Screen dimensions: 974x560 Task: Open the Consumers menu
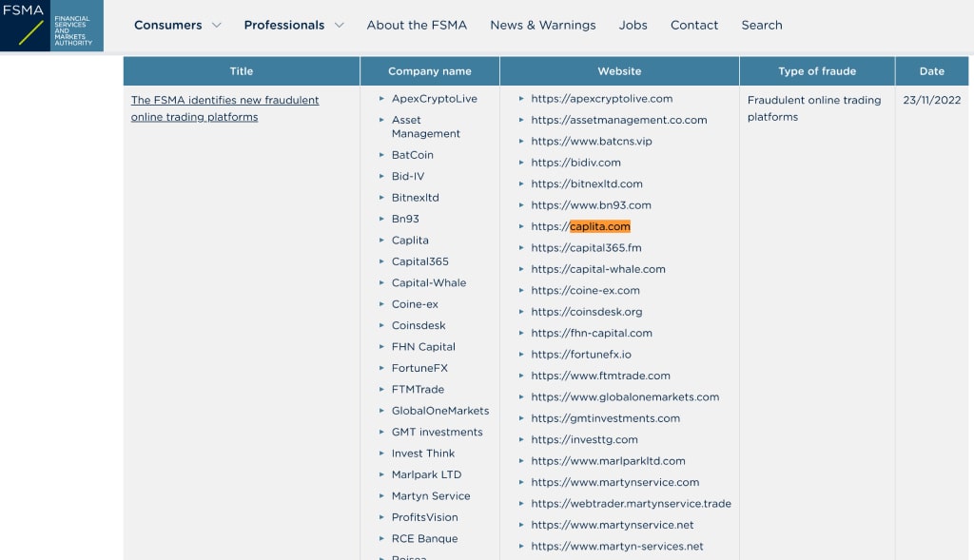coord(167,26)
